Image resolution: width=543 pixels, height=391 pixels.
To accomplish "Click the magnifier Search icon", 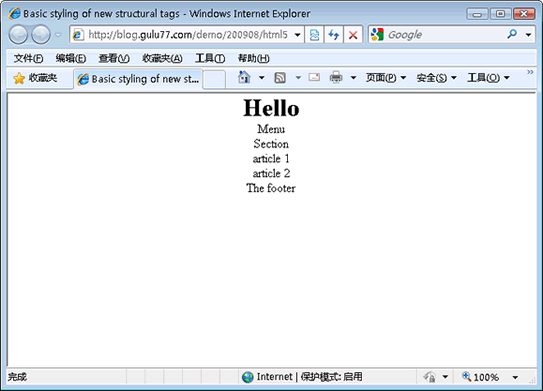I will click(512, 34).
